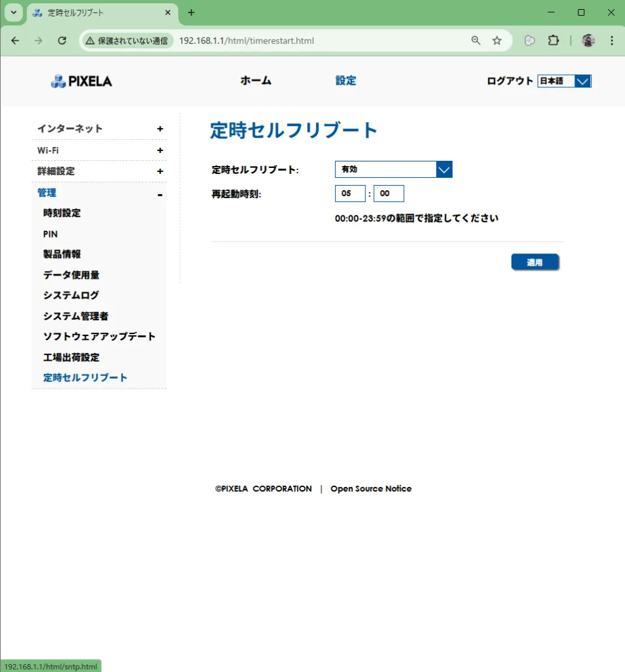Viewport: 625px width, 672px height.
Task: Open the tab search chevron button
Action: 14,12
